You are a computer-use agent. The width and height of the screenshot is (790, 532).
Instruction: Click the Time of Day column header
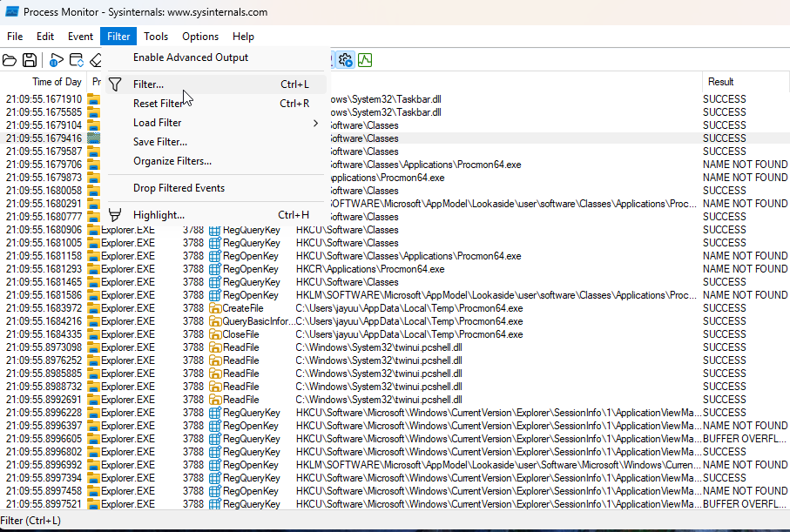(x=44, y=82)
